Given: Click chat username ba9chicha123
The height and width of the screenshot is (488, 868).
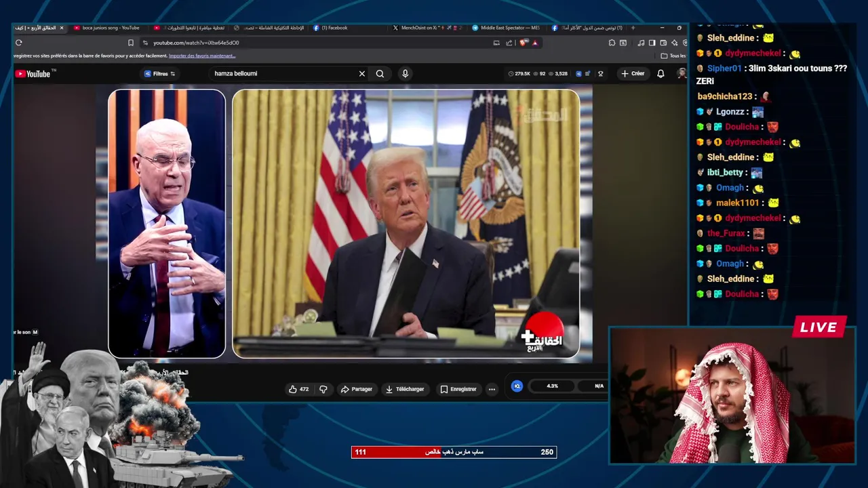Looking at the screenshot, I should [x=725, y=97].
